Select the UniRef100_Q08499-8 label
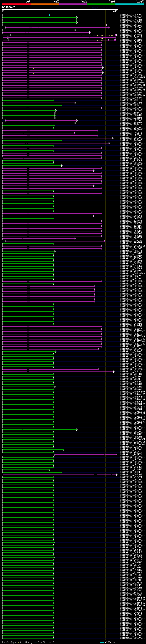 [132, 85]
